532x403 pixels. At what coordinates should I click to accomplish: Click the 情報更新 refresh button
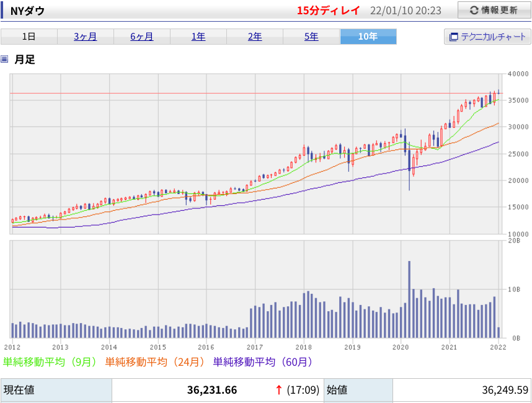pos(494,10)
